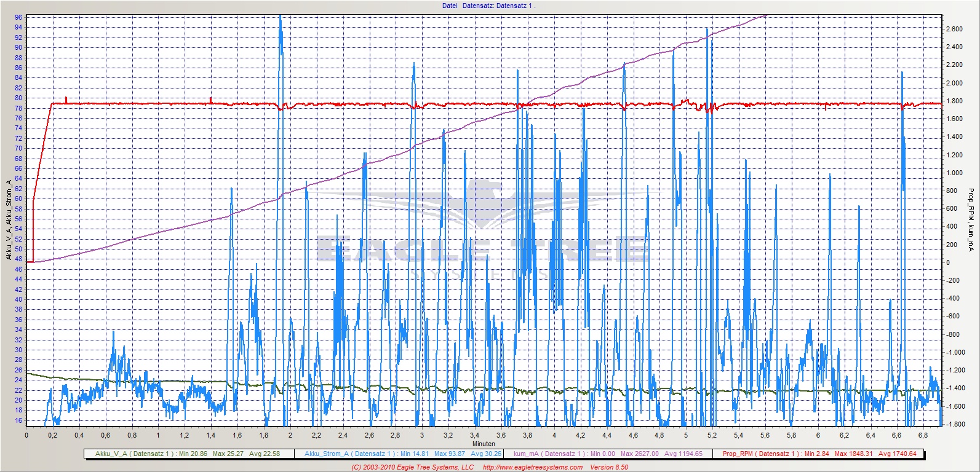Click the 'Version 8.50' text

click(x=609, y=467)
